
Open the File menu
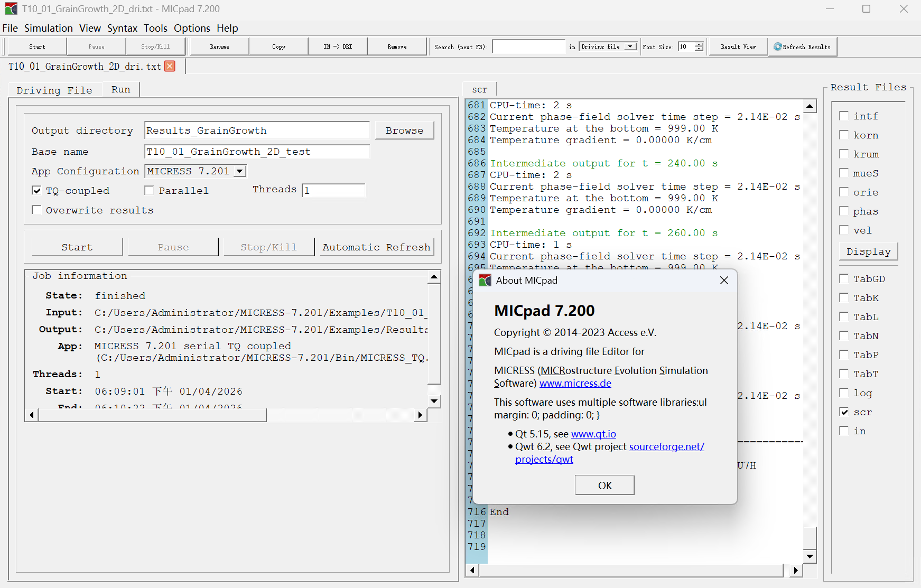pos(10,28)
